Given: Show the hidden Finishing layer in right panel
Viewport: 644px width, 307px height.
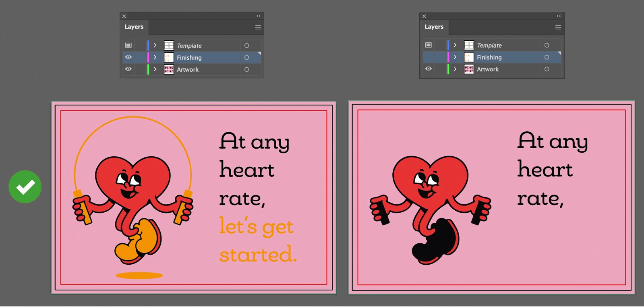Looking at the screenshot, I should pyautogui.click(x=429, y=57).
